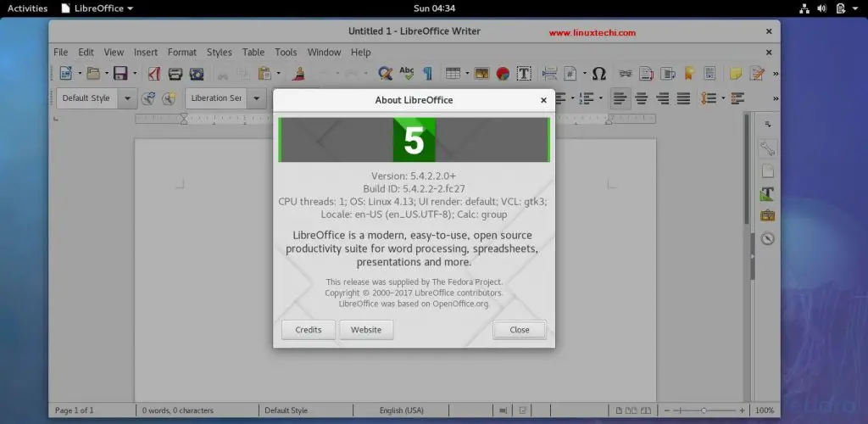Viewport: 868px width, 424px height.
Task: Open the sidebar Gallery panel
Action: pos(767,215)
